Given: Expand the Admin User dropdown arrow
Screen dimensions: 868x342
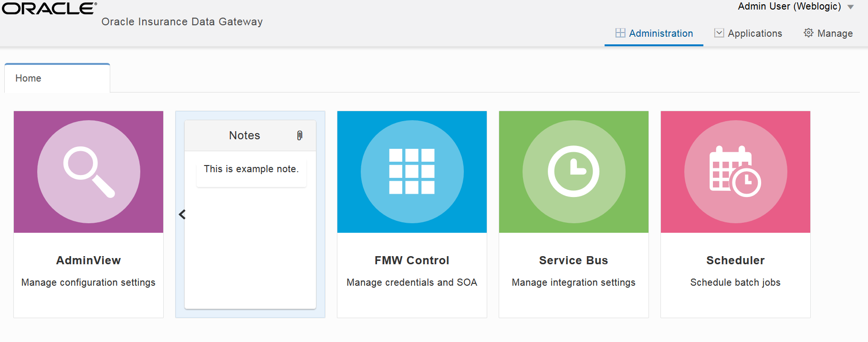Looking at the screenshot, I should pos(850,7).
